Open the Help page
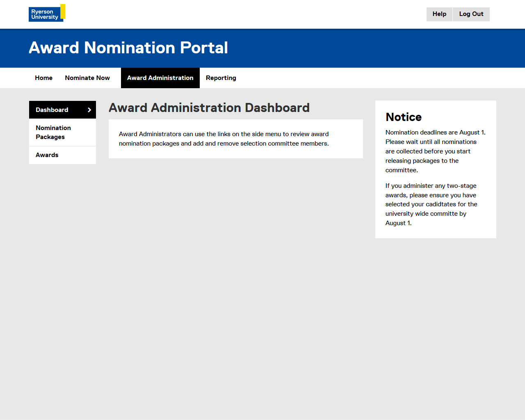This screenshot has width=525, height=420. pyautogui.click(x=439, y=14)
